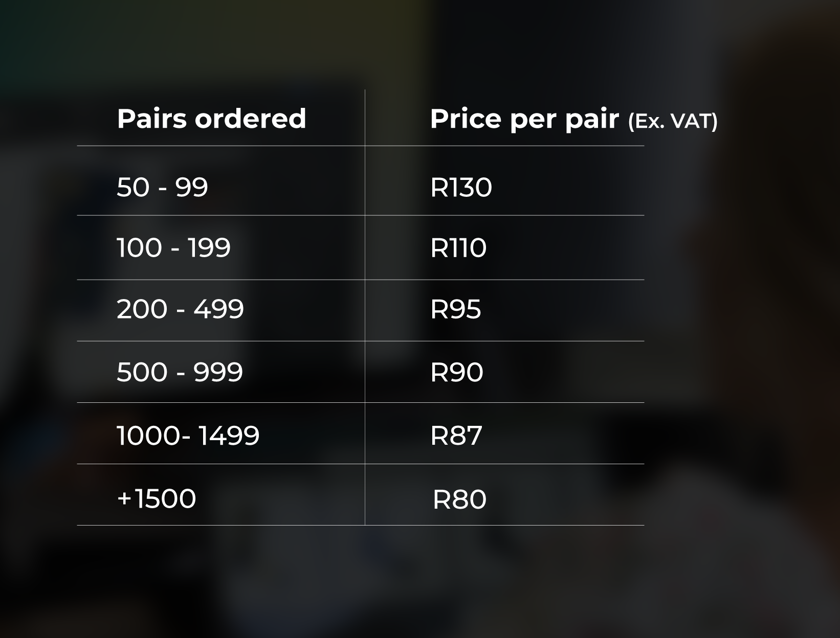Click the "Price per pair" header text
Viewport: 840px width, 638px height.
524,119
